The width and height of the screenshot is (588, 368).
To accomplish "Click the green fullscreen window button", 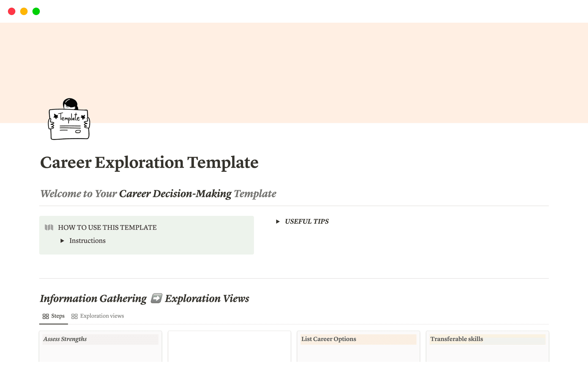I will pos(36,11).
